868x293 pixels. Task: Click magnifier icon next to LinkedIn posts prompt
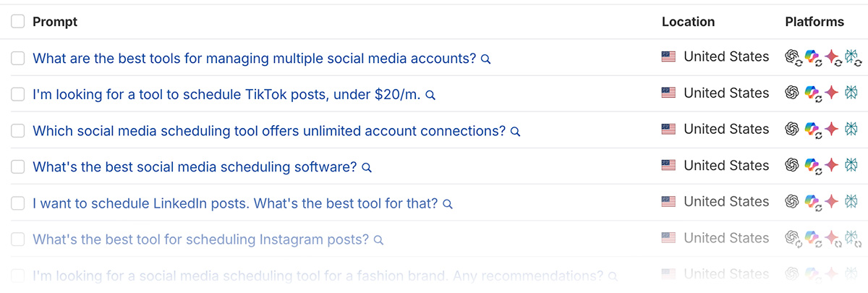point(448,204)
